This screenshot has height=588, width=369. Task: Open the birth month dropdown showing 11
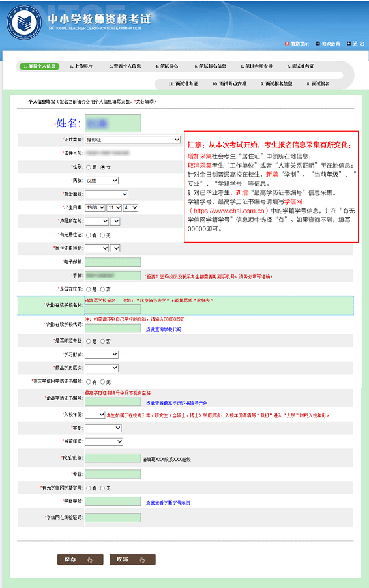(x=114, y=207)
